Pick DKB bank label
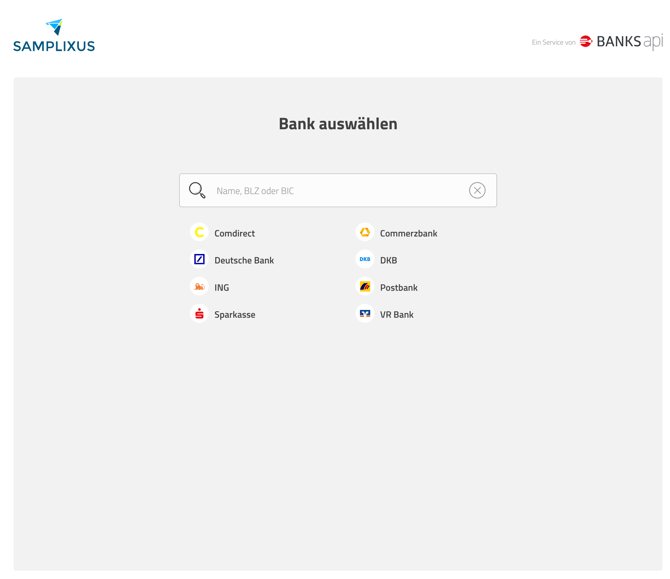 tap(388, 260)
